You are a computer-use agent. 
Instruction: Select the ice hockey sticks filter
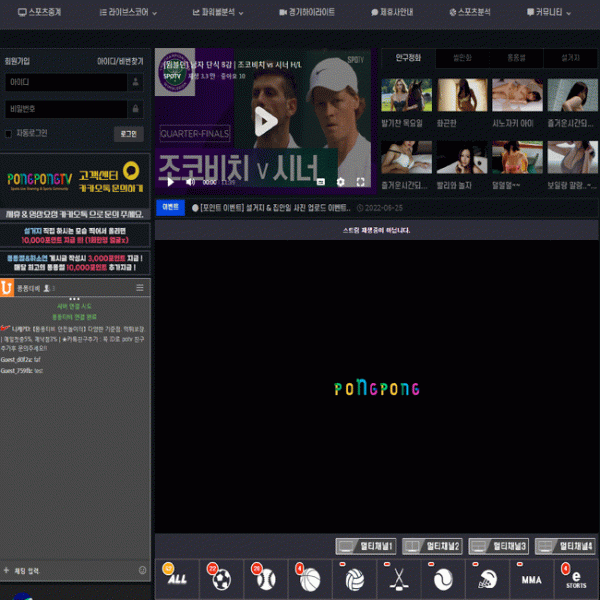click(398, 579)
